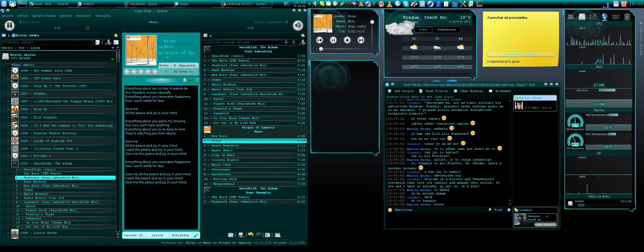Adjust the now-playing widget volume slider knob
Image resolution: width=644 pixels, height=252 pixels.
click(372, 22)
